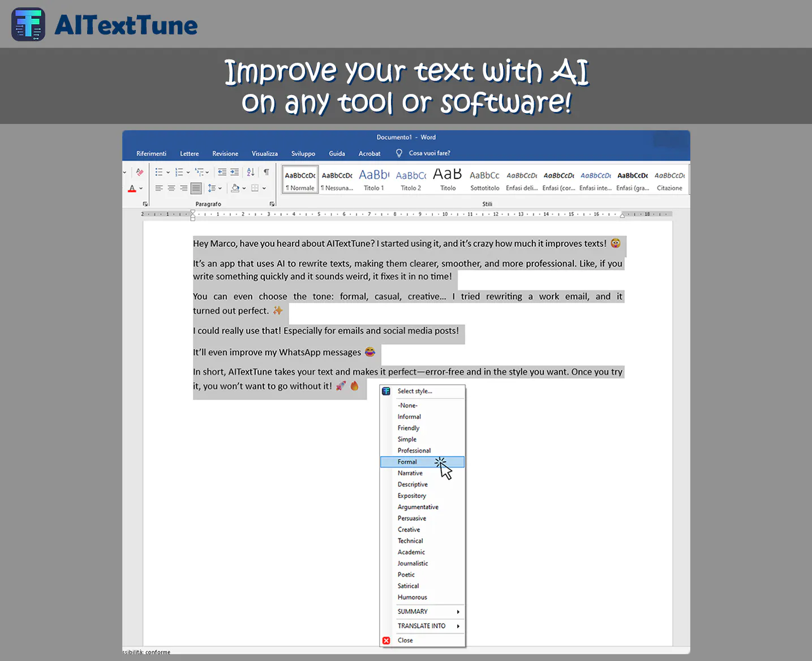Click the text "It'll even improve my WhatsApp messages"
The width and height of the screenshot is (812, 661).
tap(277, 352)
